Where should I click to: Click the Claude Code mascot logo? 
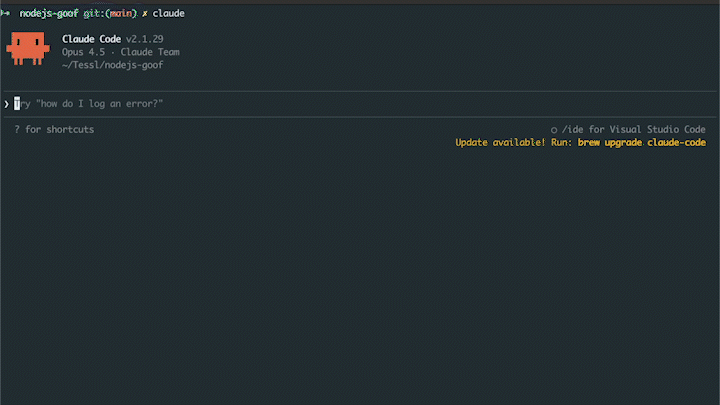click(28, 48)
